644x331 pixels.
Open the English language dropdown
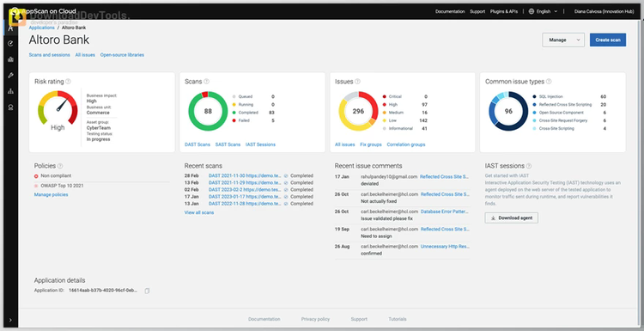coord(544,11)
